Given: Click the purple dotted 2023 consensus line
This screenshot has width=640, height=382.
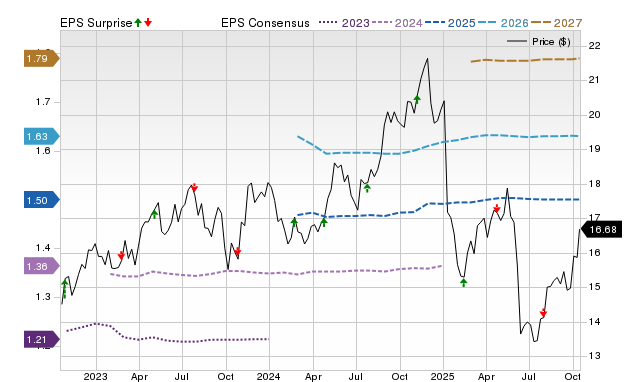Looking at the screenshot, I should click(x=167, y=333).
